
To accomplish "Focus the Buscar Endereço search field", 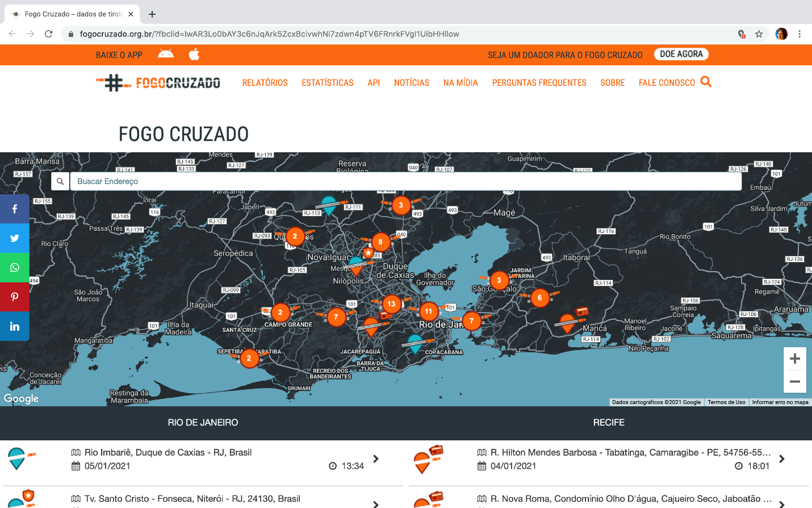I will (405, 181).
